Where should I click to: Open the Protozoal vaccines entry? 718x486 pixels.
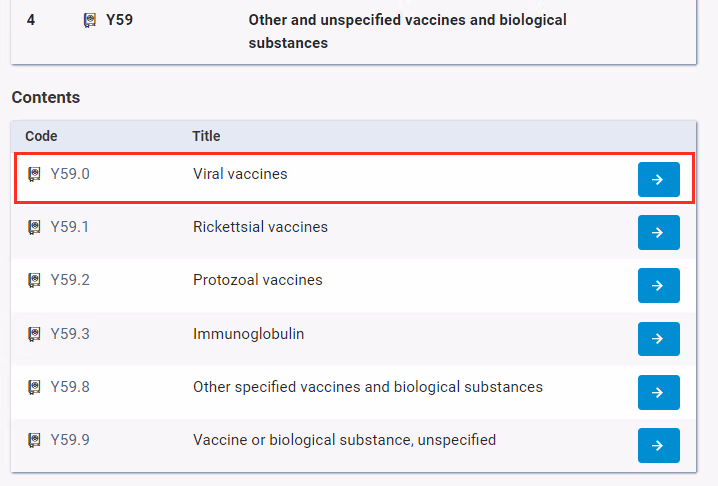coord(258,280)
